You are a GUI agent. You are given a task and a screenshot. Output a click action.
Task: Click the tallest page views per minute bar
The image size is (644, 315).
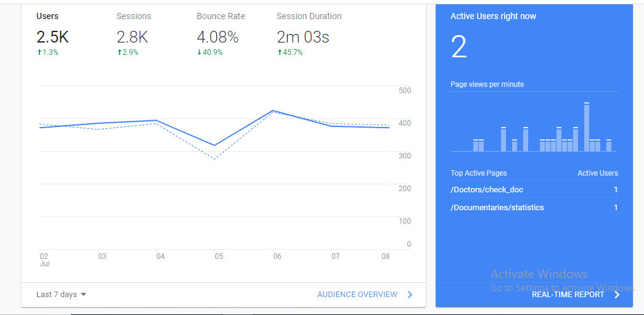point(587,127)
